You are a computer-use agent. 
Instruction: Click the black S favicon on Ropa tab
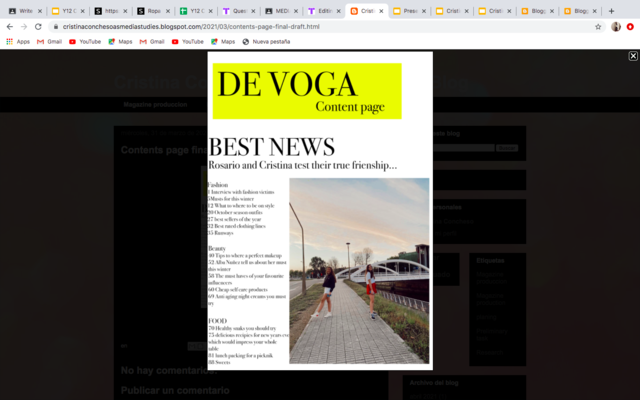140,11
